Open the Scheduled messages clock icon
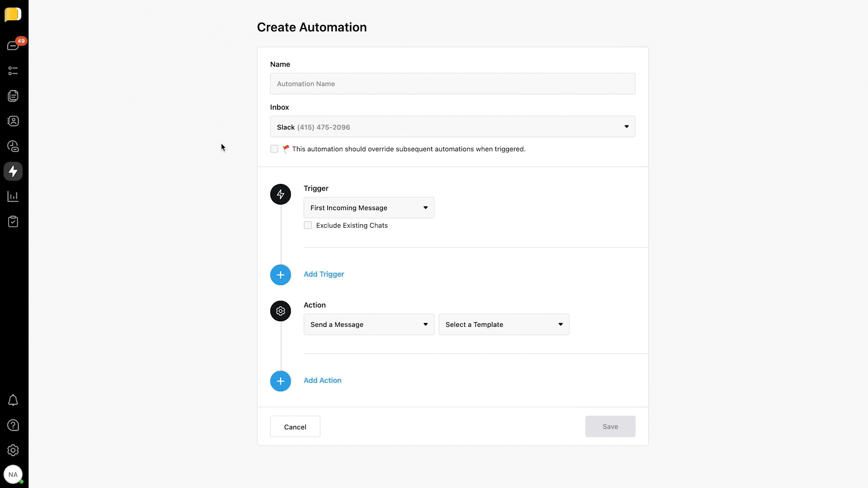Image resolution: width=868 pixels, height=488 pixels. point(13,146)
